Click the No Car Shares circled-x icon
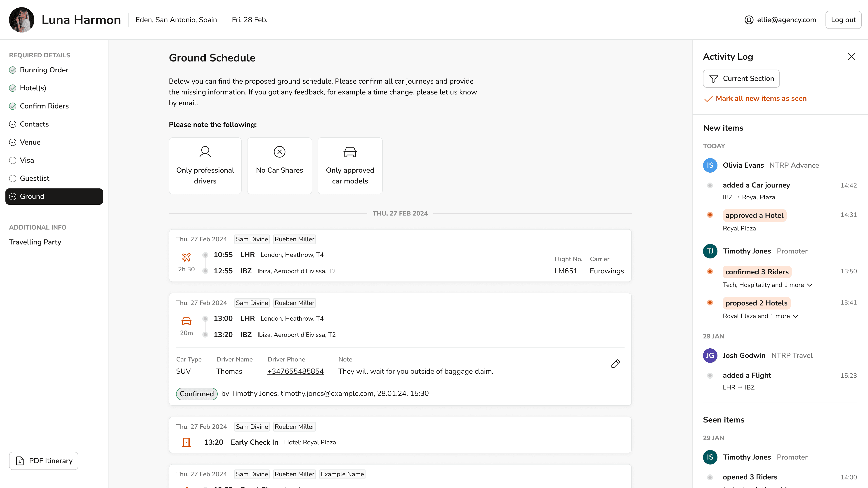 (x=279, y=152)
